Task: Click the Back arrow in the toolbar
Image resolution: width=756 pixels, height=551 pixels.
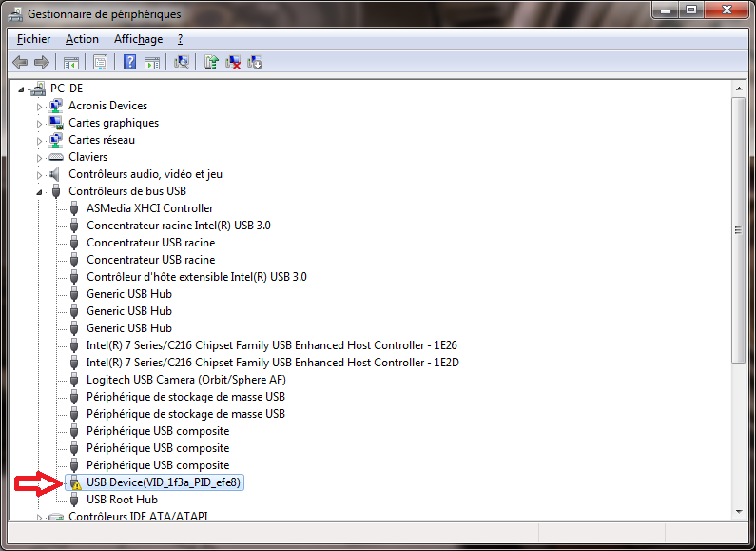Action: [20, 62]
